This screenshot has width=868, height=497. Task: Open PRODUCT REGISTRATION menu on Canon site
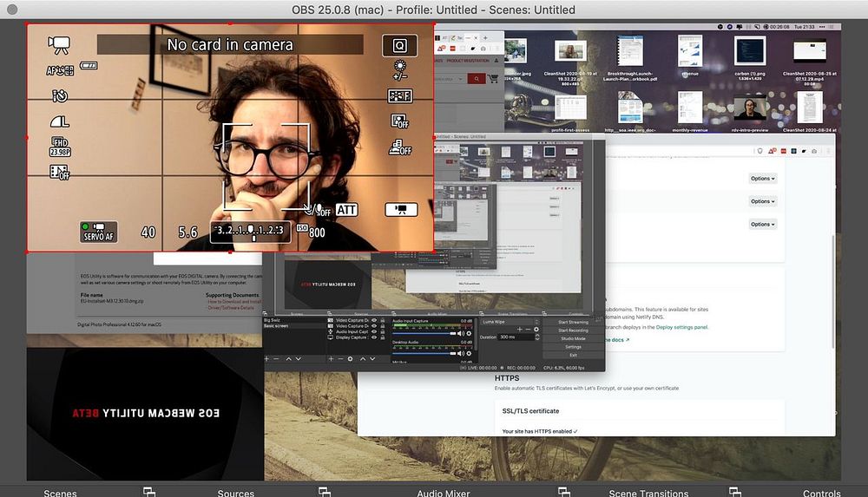pyautogui.click(x=468, y=61)
